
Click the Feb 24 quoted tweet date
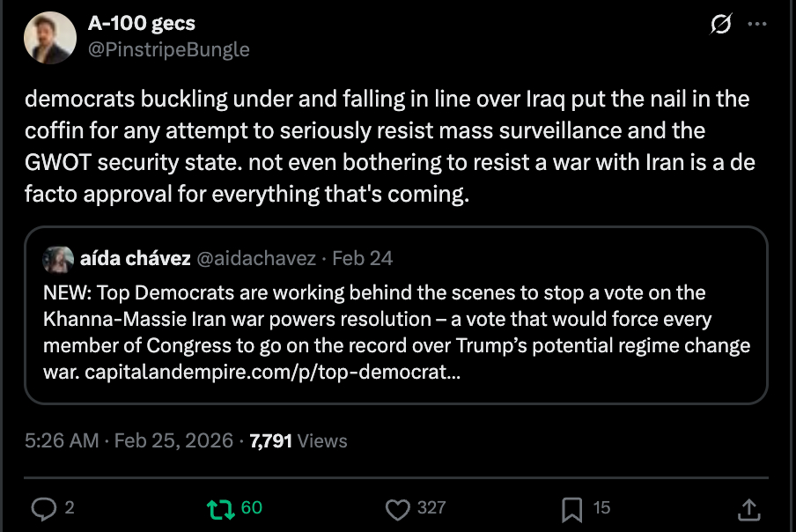coord(363,258)
